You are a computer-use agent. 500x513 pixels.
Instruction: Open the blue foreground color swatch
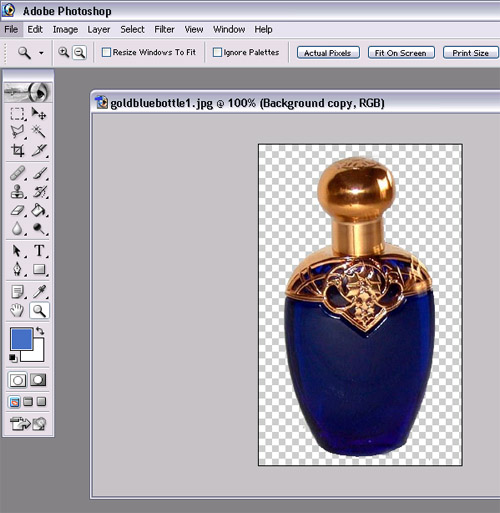click(21, 339)
